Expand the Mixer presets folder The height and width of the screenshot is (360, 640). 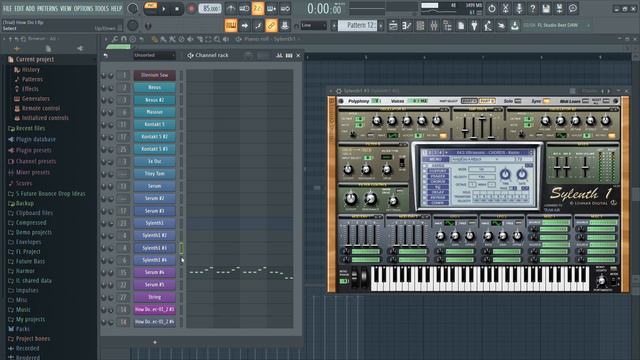[x=33, y=173]
